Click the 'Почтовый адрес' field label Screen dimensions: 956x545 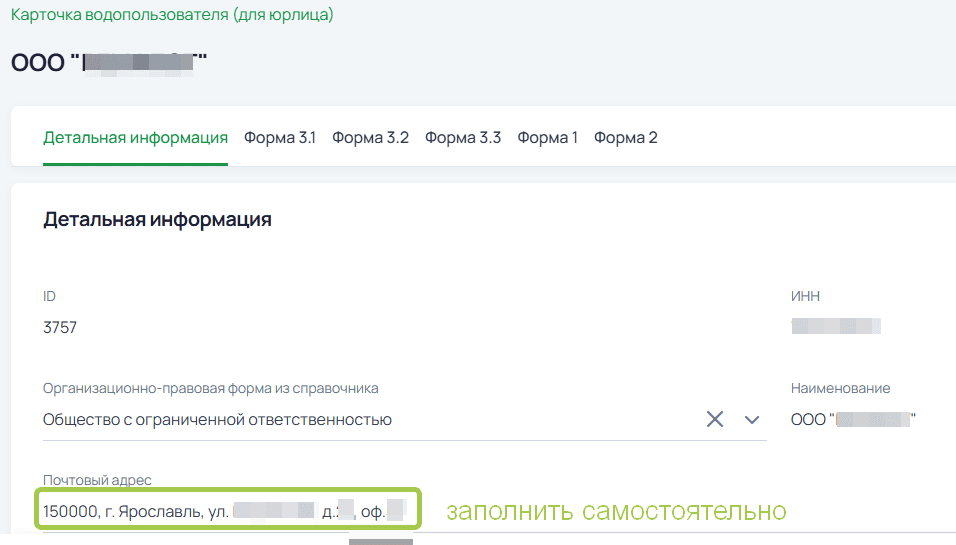click(97, 480)
